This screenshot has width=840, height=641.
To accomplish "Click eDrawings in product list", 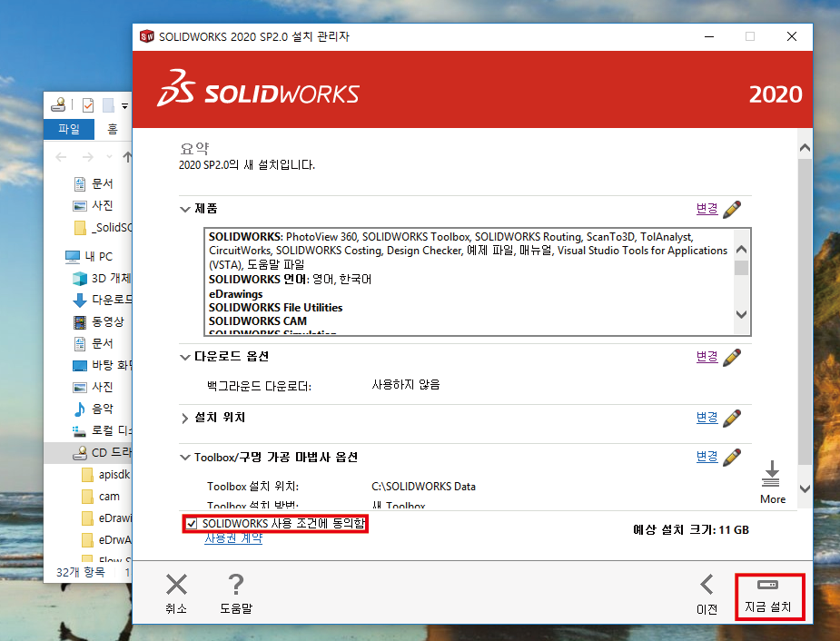I will tap(236, 294).
